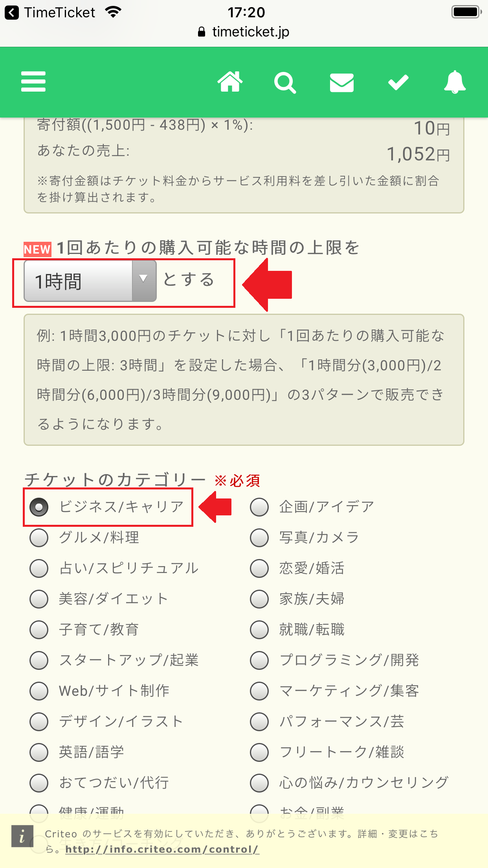Pick the 恋愛/婚活 category
488x868 pixels.
click(x=259, y=568)
